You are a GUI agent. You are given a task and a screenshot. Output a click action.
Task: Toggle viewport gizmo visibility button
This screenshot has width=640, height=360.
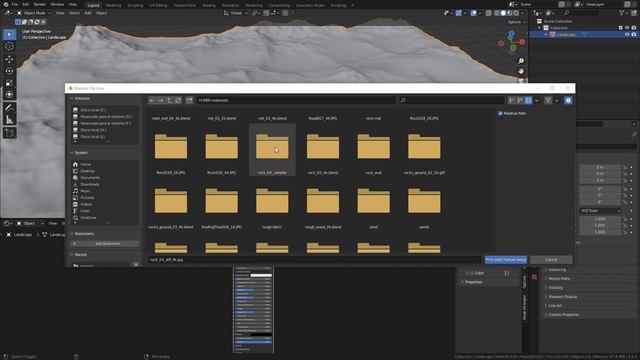click(458, 13)
